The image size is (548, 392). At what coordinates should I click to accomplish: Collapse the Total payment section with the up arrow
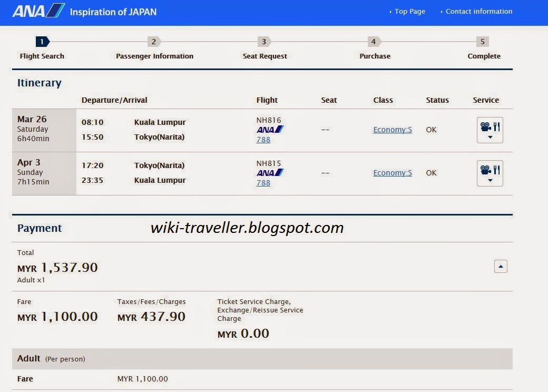(x=500, y=266)
